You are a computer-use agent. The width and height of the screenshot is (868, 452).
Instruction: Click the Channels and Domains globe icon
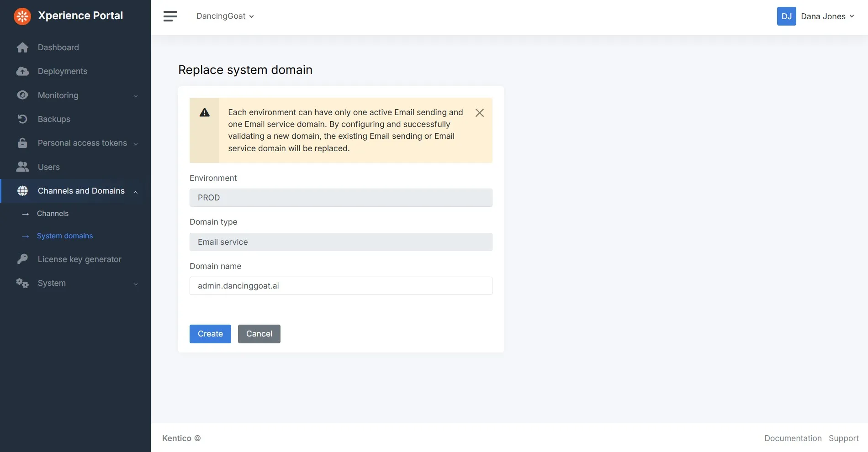click(x=22, y=191)
